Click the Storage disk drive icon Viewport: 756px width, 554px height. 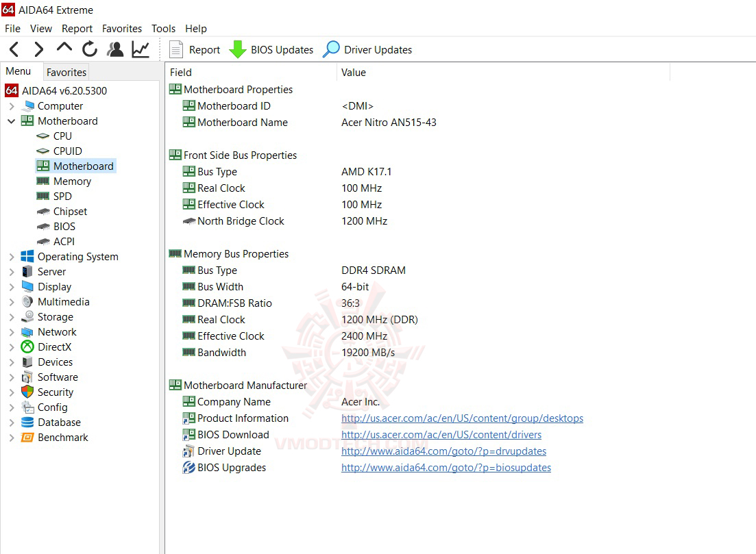click(27, 317)
